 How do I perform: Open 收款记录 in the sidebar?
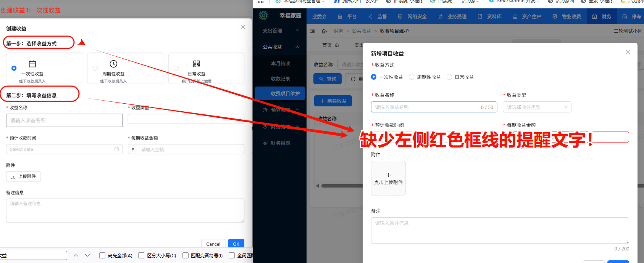[x=280, y=79]
